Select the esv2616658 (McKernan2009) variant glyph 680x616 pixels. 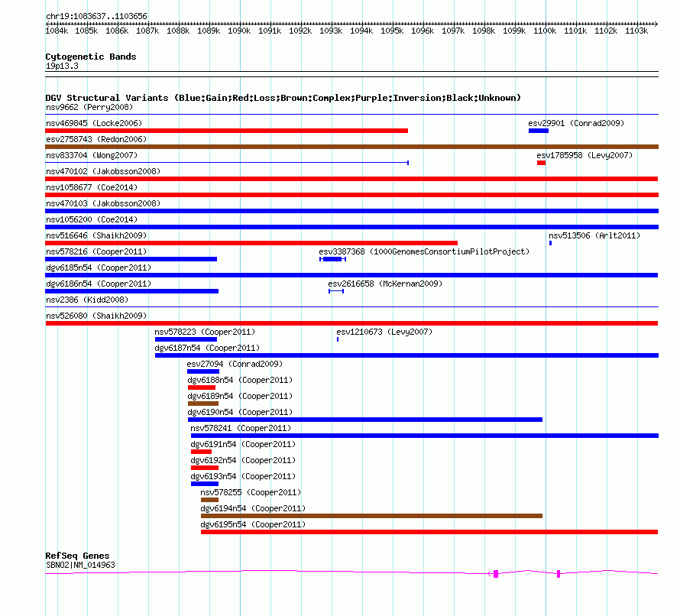click(x=336, y=291)
